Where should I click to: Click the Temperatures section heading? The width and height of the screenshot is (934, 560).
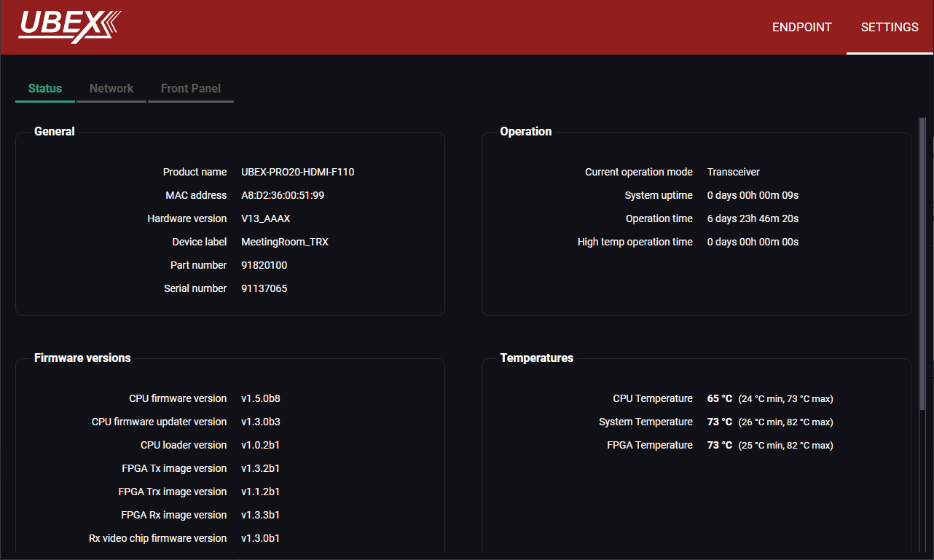(x=537, y=358)
